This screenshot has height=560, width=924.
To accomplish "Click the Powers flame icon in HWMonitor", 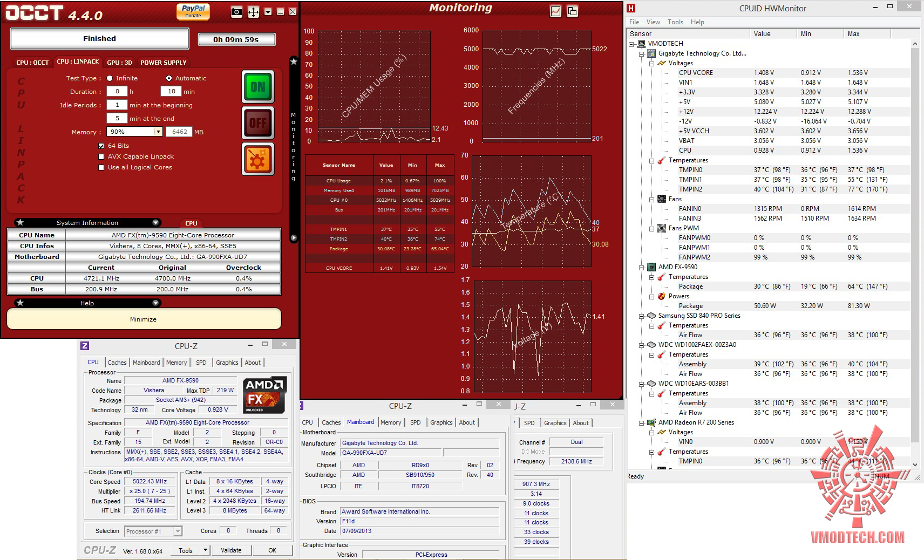I will (x=662, y=296).
